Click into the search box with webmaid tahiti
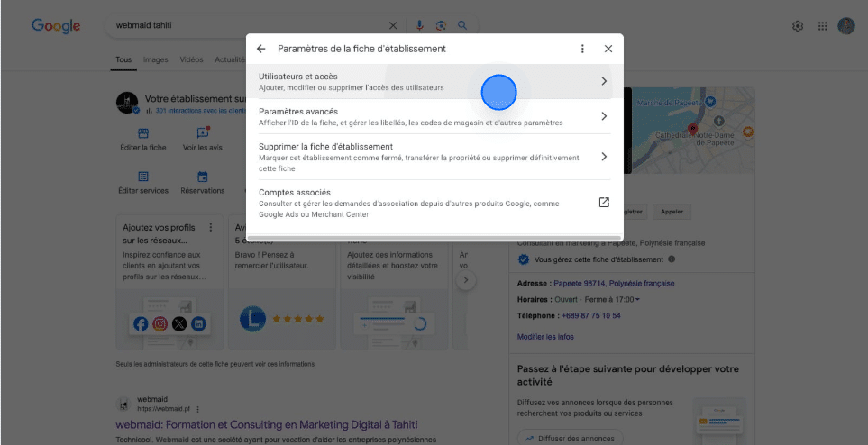Screen dimensions: 868x445 coord(243,25)
